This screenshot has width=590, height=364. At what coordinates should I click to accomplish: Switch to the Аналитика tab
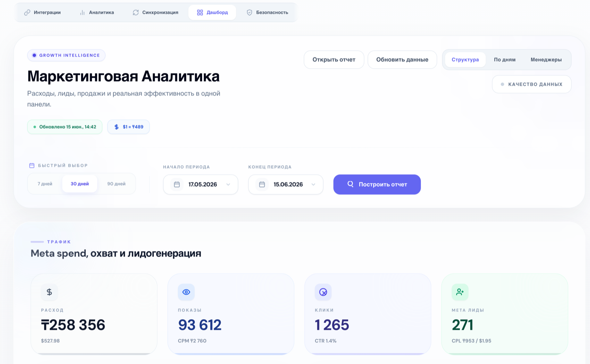(x=96, y=13)
